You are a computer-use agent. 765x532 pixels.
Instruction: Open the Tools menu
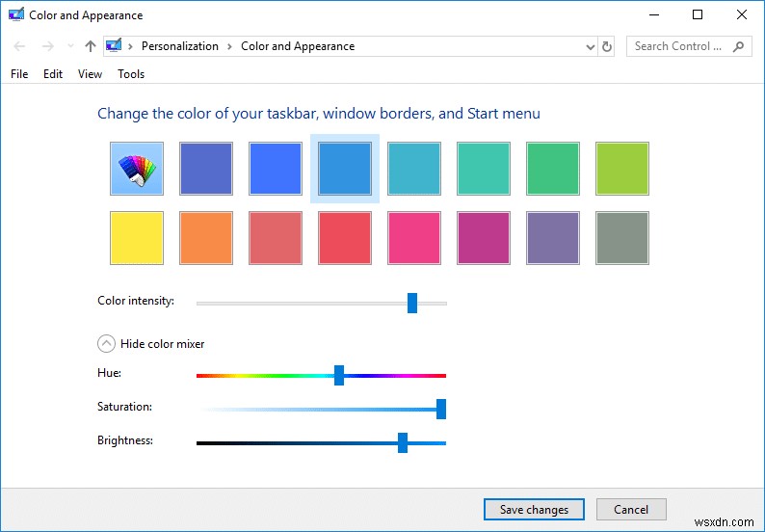click(131, 74)
